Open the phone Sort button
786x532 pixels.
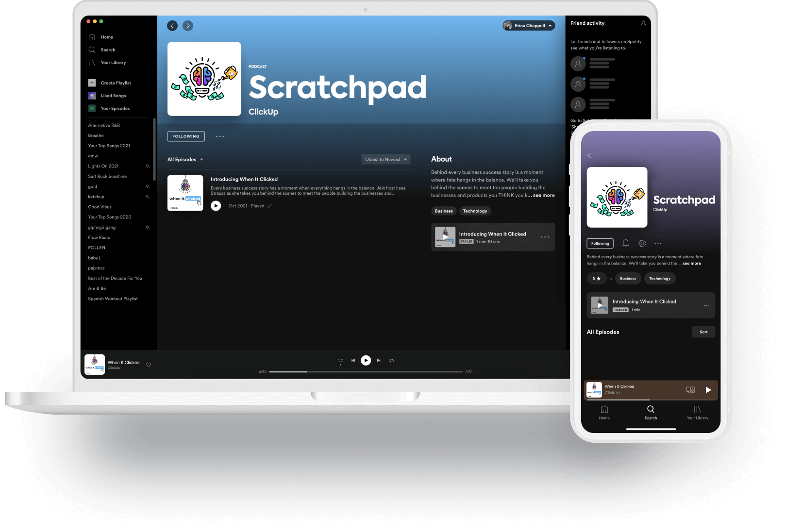[x=703, y=332]
